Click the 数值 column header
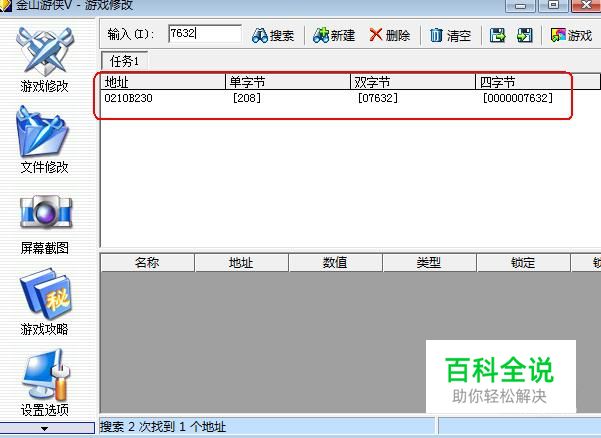This screenshot has height=438, width=601. pos(335,262)
